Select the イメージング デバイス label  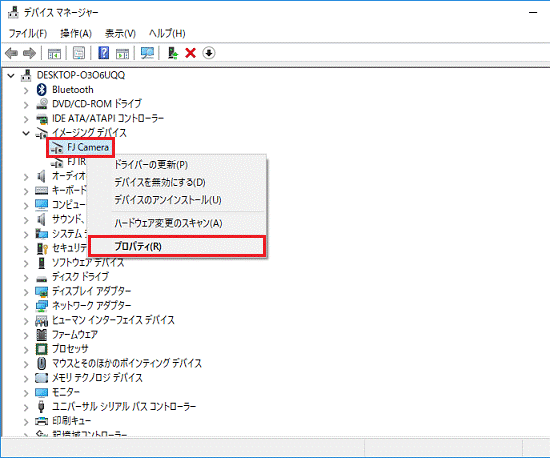click(x=89, y=133)
